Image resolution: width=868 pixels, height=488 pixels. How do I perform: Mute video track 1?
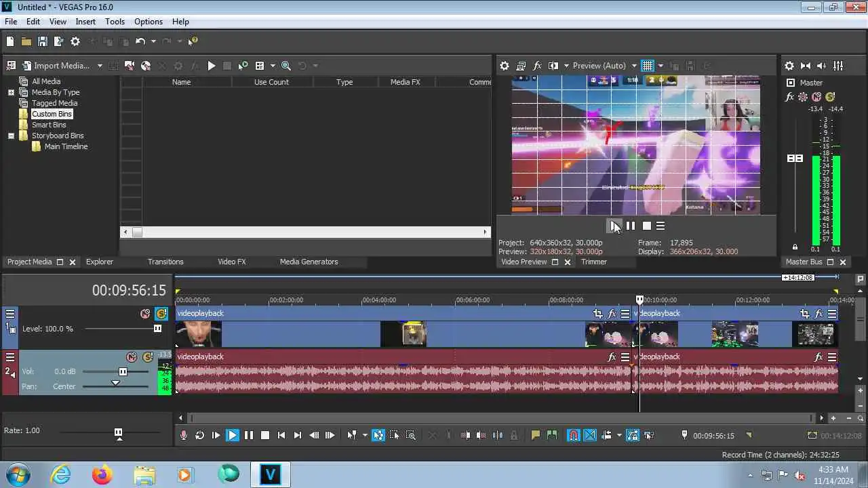point(145,314)
